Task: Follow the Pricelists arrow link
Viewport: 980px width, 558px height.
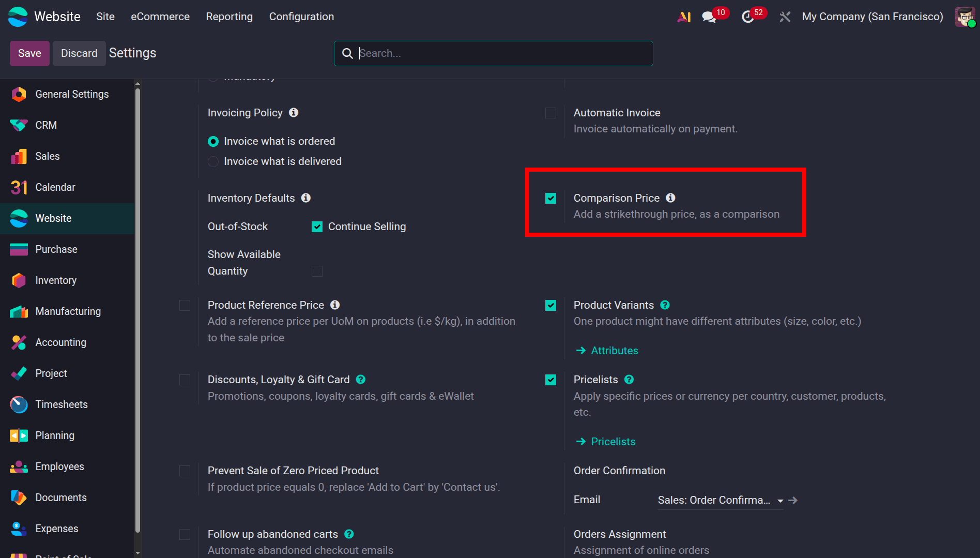Action: point(606,442)
